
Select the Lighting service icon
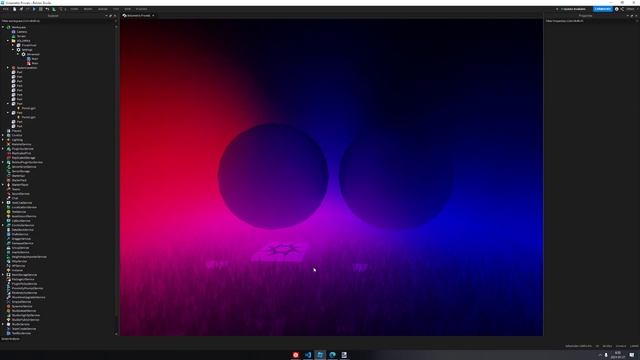click(x=9, y=140)
